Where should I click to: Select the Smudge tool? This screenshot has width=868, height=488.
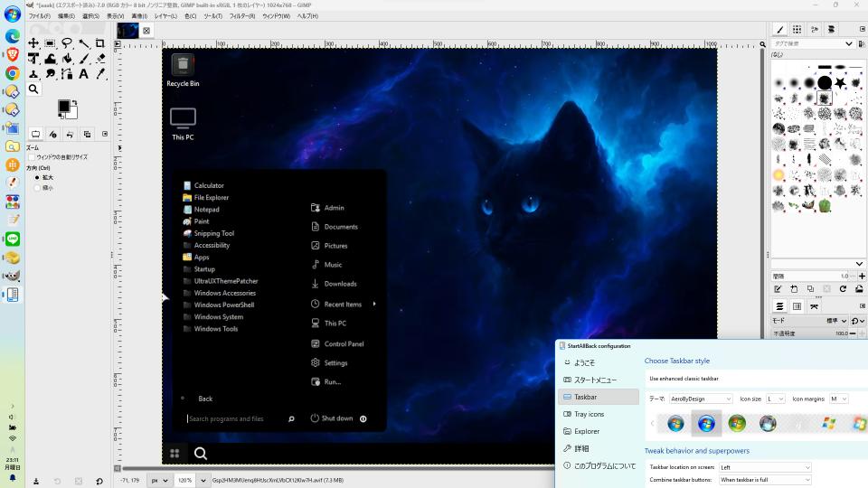coord(50,73)
